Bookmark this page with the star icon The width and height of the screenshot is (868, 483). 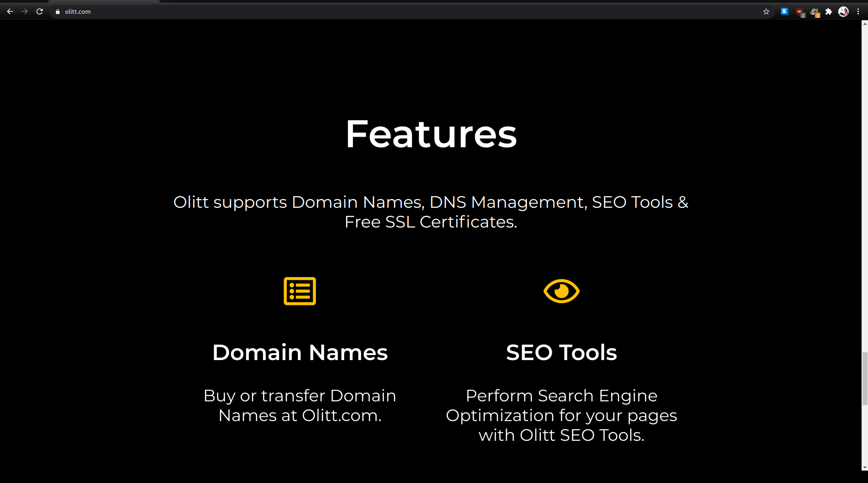tap(766, 11)
